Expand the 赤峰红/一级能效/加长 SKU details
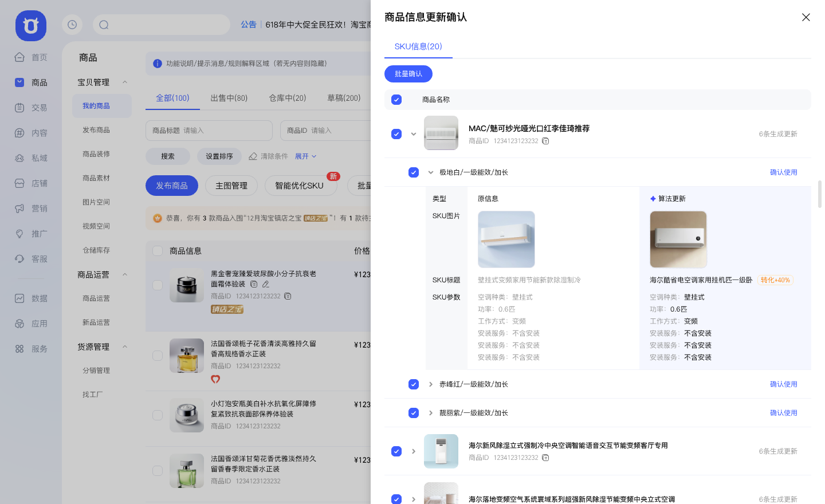 (x=430, y=384)
